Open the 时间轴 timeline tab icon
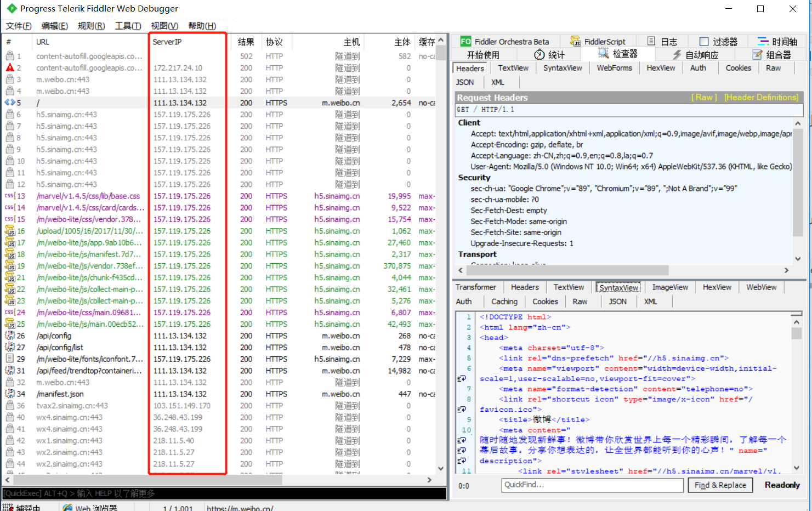This screenshot has width=812, height=511. coord(763,42)
